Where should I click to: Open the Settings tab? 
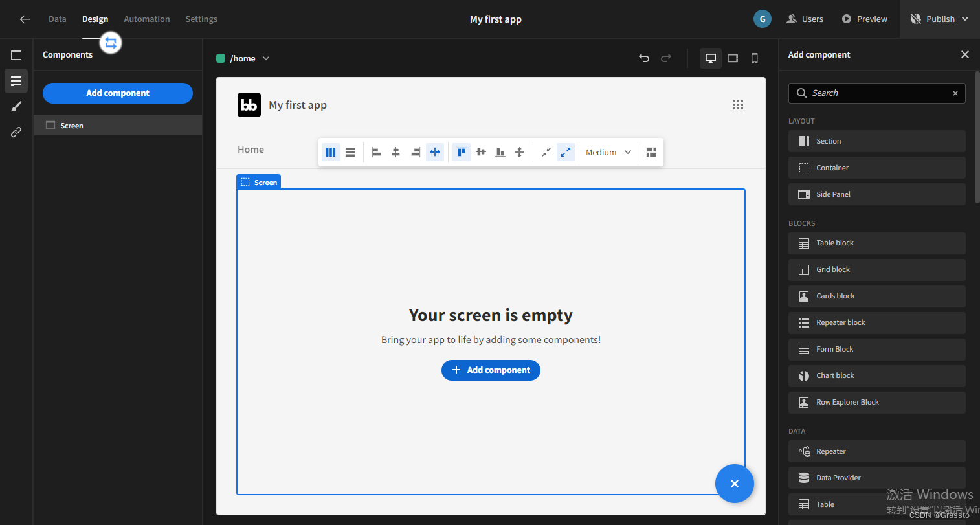pos(201,19)
